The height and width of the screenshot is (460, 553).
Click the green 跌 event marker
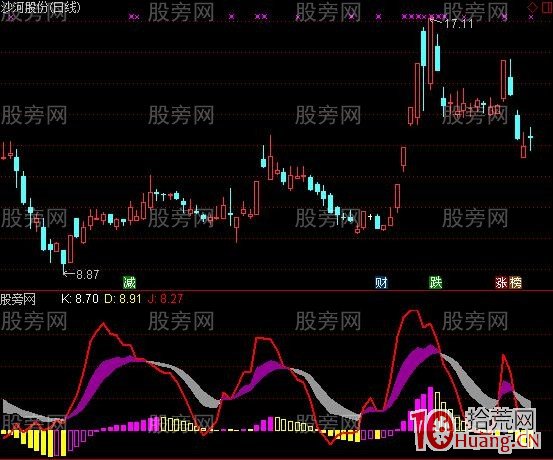pyautogui.click(x=435, y=283)
